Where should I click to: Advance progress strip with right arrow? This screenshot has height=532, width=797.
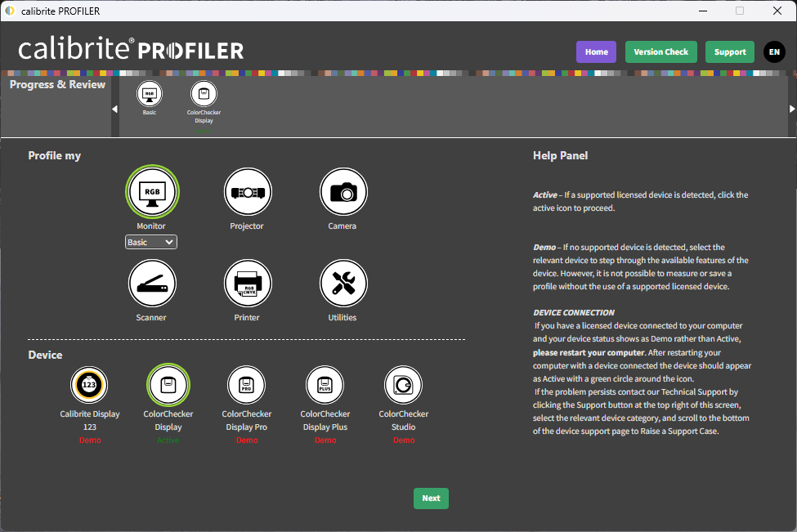pos(792,109)
